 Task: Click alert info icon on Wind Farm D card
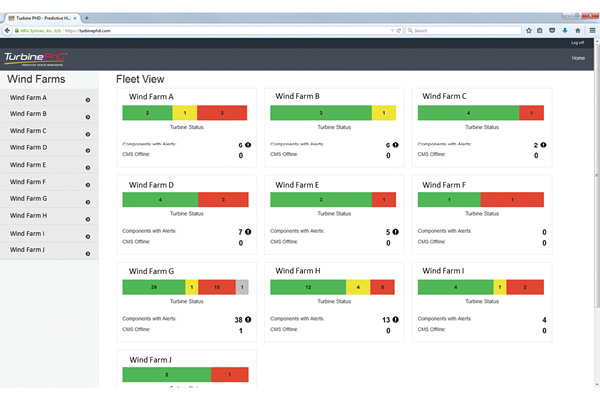[x=248, y=232]
